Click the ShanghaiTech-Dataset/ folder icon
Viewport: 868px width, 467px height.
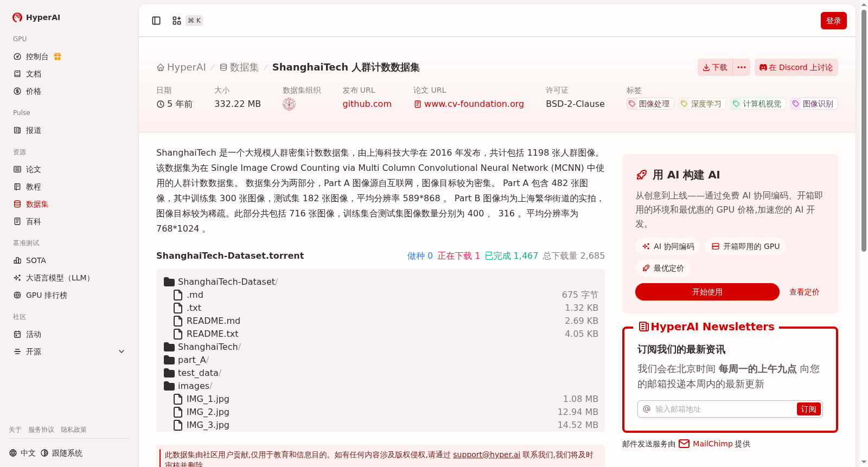[x=169, y=282]
